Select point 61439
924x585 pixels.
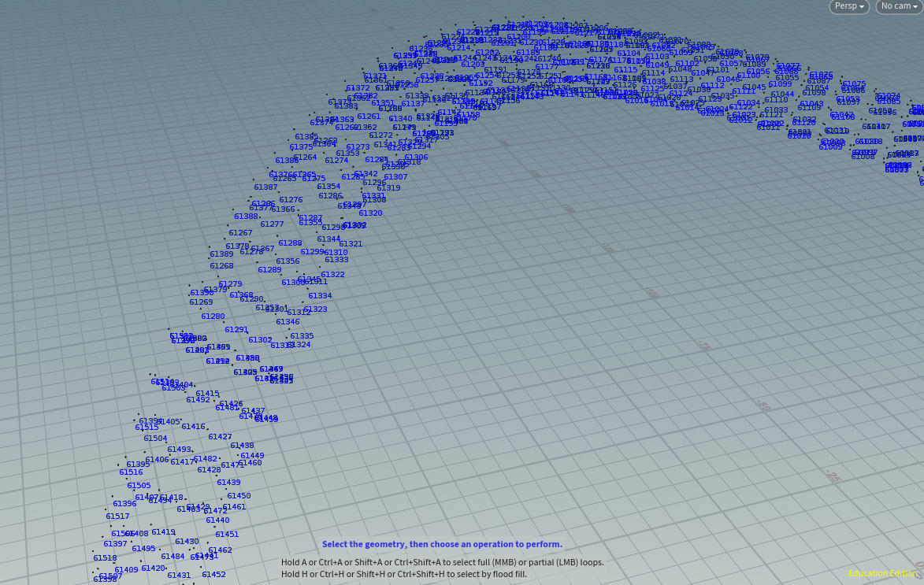coord(228,483)
